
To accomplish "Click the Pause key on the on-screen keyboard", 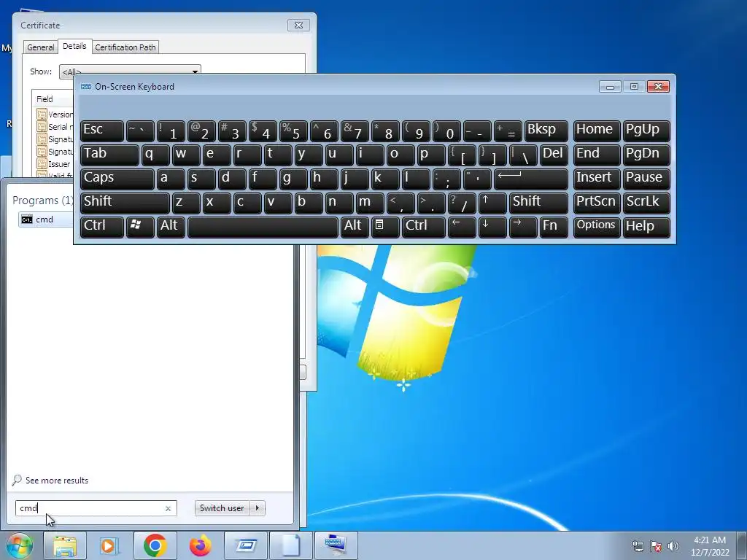I will click(646, 179).
